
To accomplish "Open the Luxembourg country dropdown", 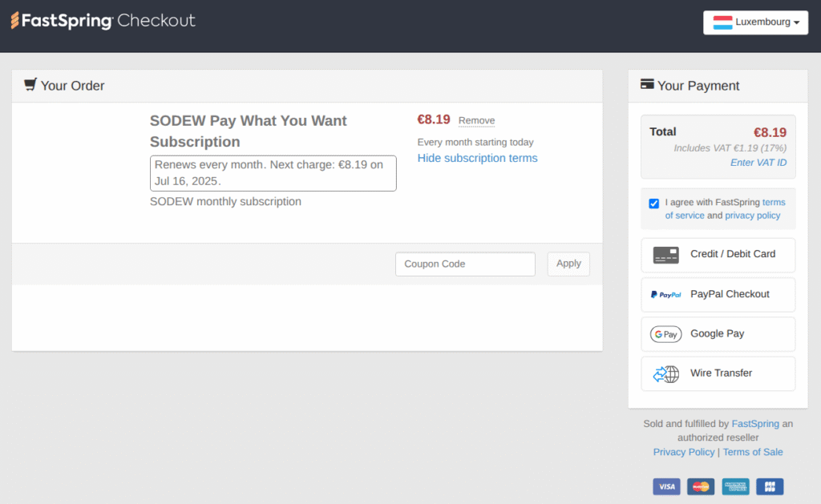I will click(x=755, y=22).
